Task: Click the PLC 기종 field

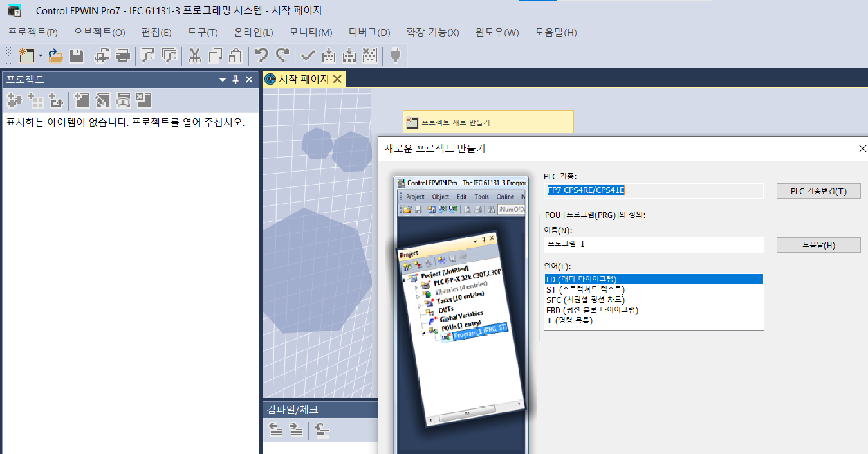Action: pos(654,190)
